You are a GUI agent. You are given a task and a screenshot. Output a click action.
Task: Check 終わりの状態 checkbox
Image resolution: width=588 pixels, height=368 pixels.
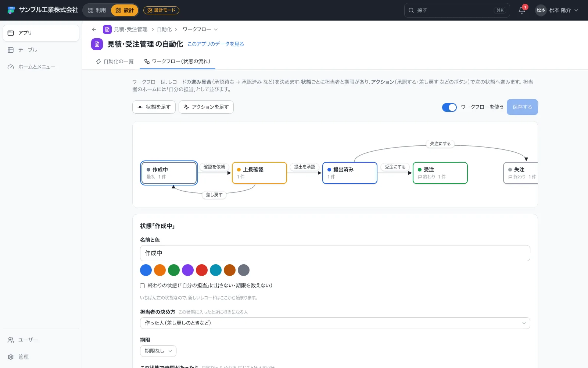pyautogui.click(x=143, y=286)
